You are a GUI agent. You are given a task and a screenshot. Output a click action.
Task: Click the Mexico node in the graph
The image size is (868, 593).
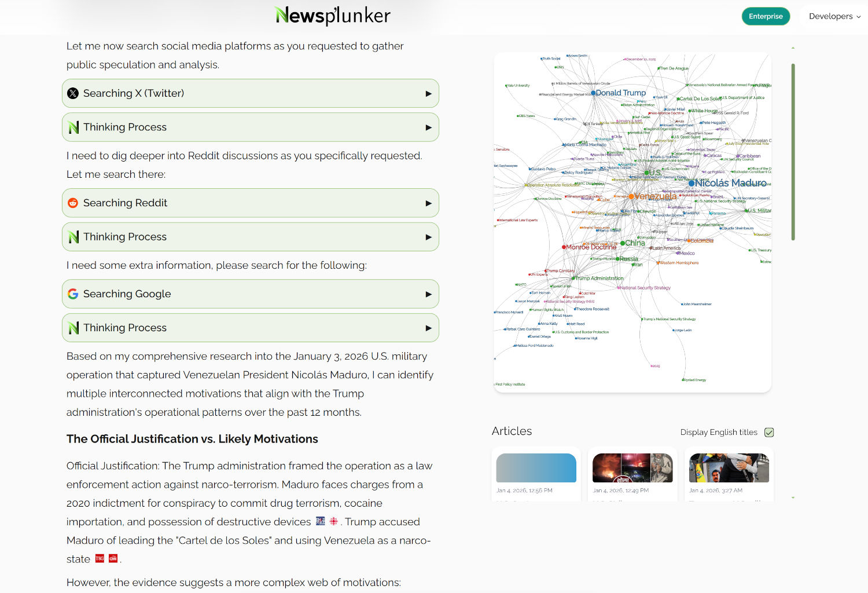coord(678,253)
